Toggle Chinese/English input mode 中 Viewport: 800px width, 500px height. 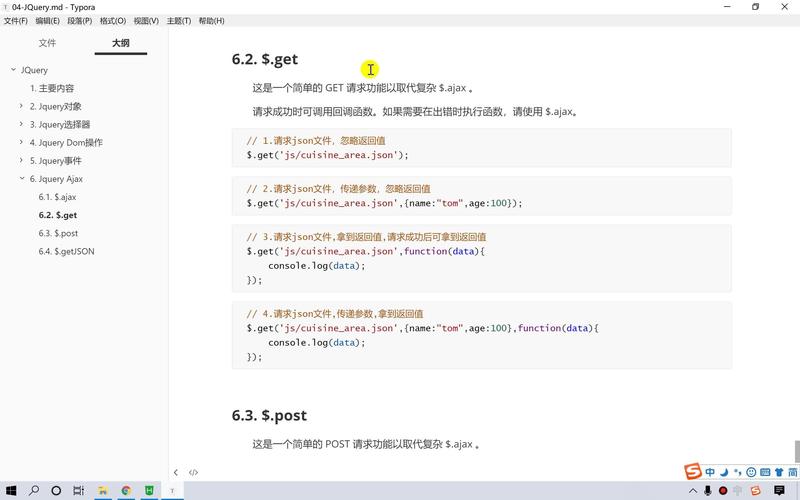710,472
